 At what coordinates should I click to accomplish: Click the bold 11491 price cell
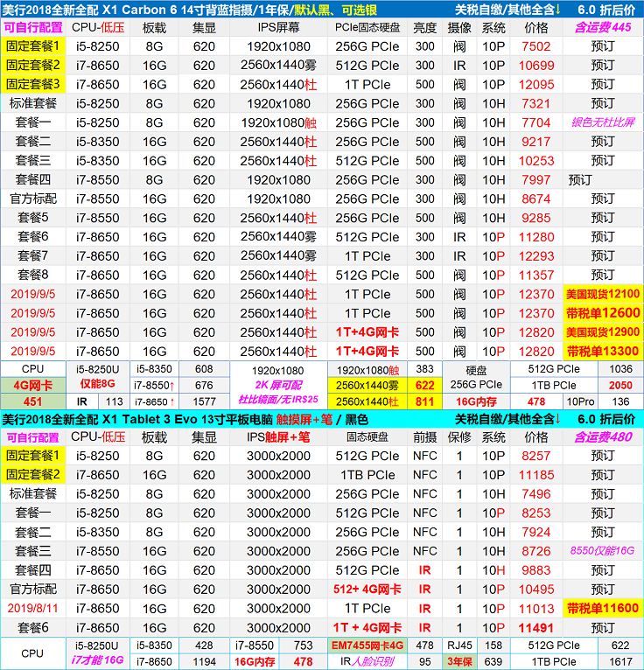point(535,628)
